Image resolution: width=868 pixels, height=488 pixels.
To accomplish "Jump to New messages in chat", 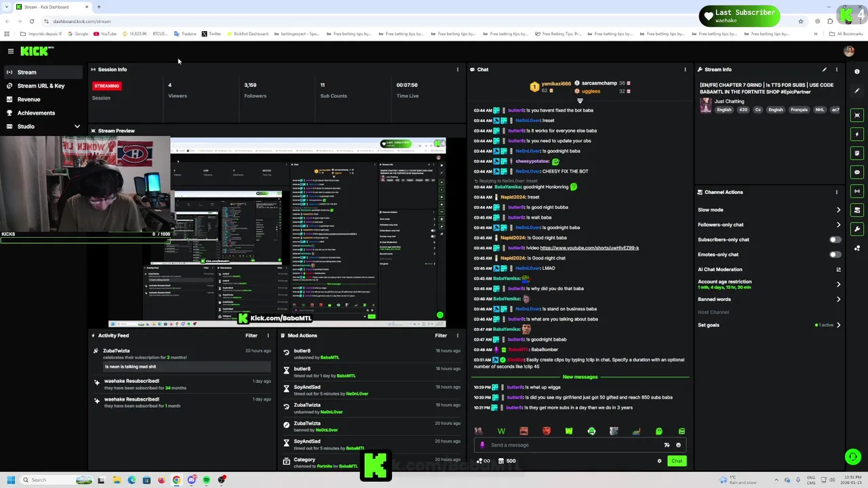I will [x=580, y=377].
